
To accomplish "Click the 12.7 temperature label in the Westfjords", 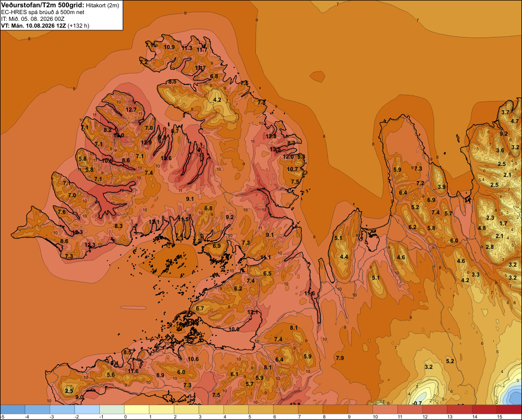I will point(131,110).
